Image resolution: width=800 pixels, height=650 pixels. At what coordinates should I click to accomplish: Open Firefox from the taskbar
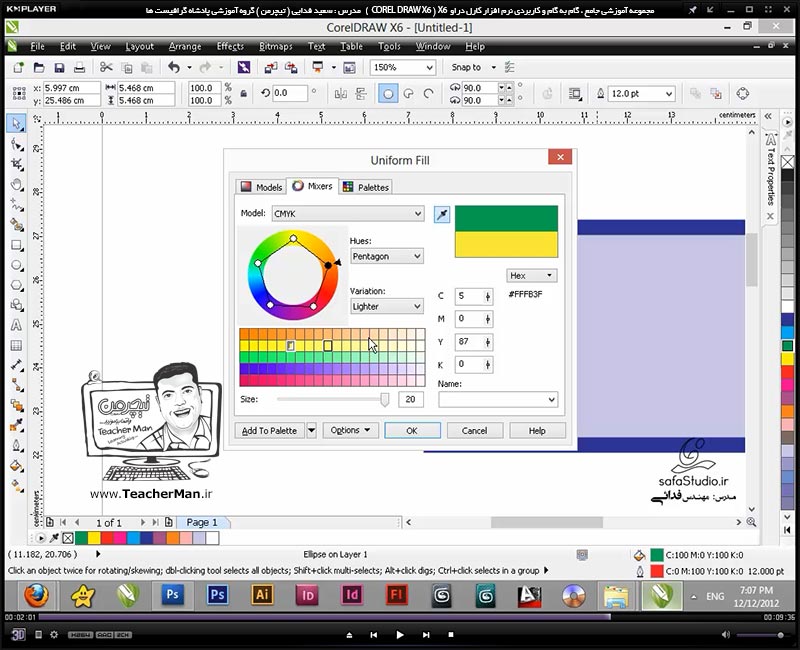tap(37, 596)
